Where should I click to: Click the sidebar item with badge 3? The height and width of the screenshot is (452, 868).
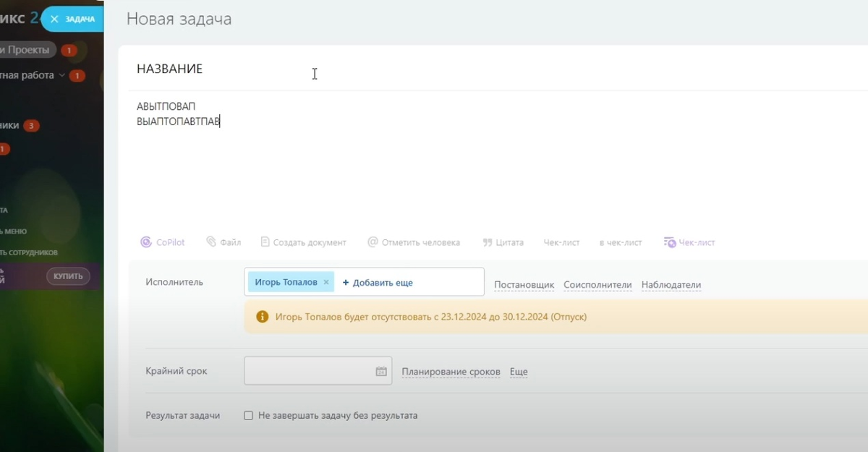pyautogui.click(x=20, y=125)
